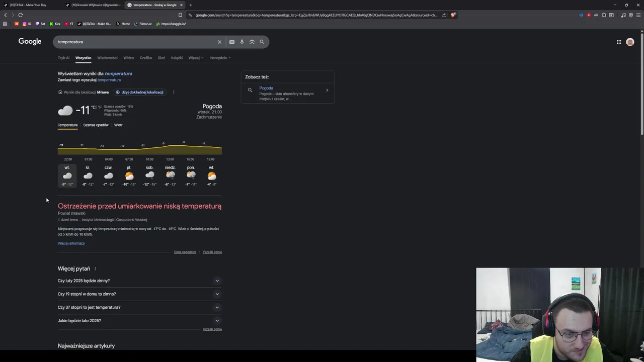Image resolution: width=644 pixels, height=362 pixels.
Task: Select the pt. forecast day
Action: tap(129, 176)
